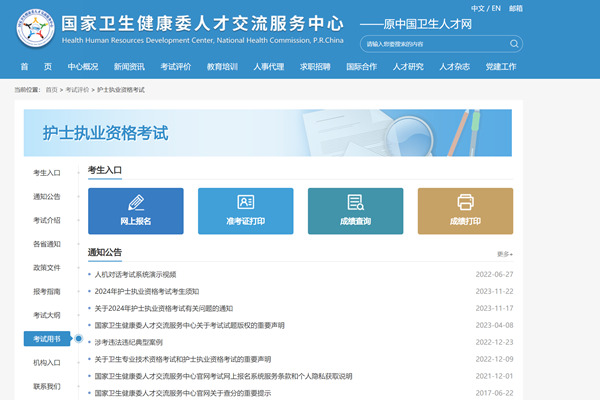Viewport: 600px width, 400px height.
Task: Open 网上报名 online registration tile
Action: [136, 210]
